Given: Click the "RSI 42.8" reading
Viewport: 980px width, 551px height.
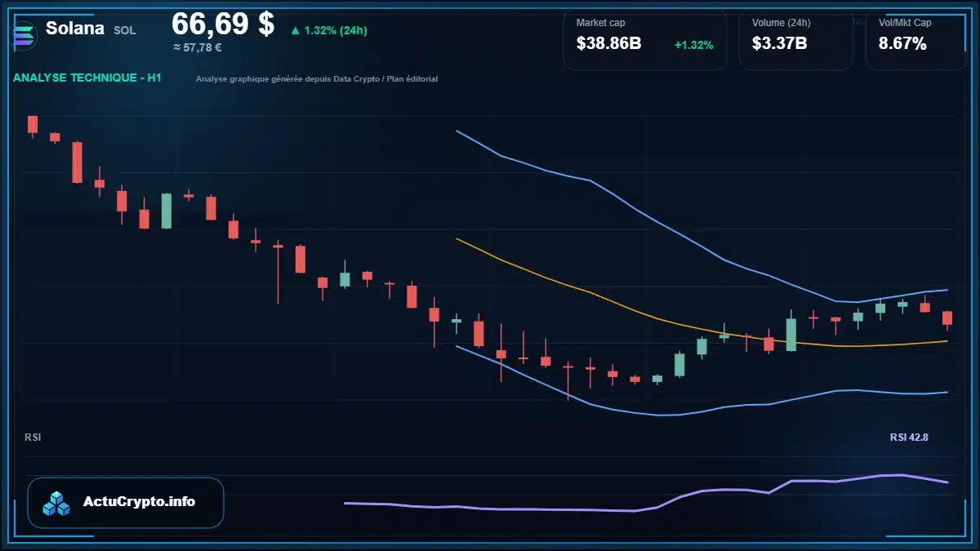Looking at the screenshot, I should pos(909,438).
